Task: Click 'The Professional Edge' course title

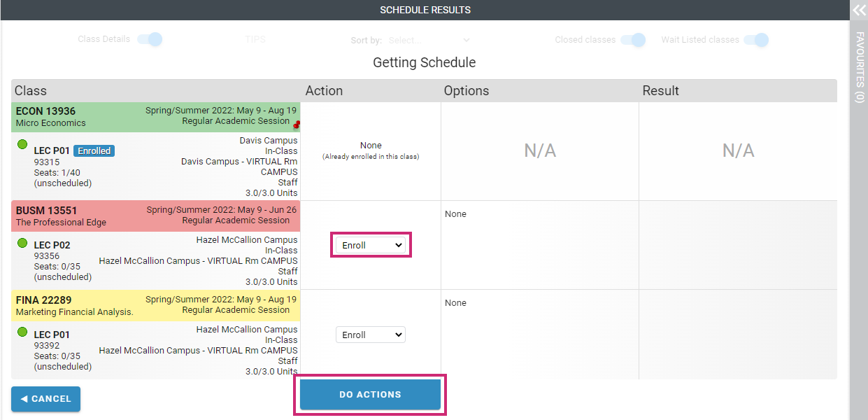Action: pos(61,223)
